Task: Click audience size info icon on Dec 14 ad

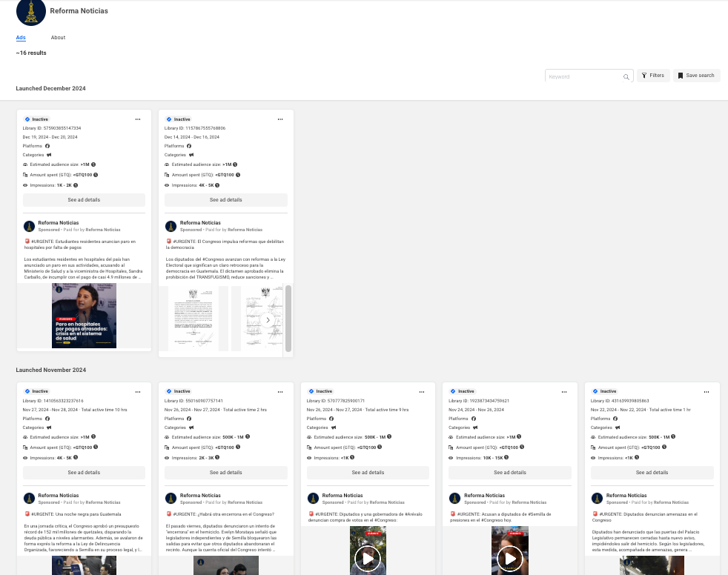Action: [235, 164]
